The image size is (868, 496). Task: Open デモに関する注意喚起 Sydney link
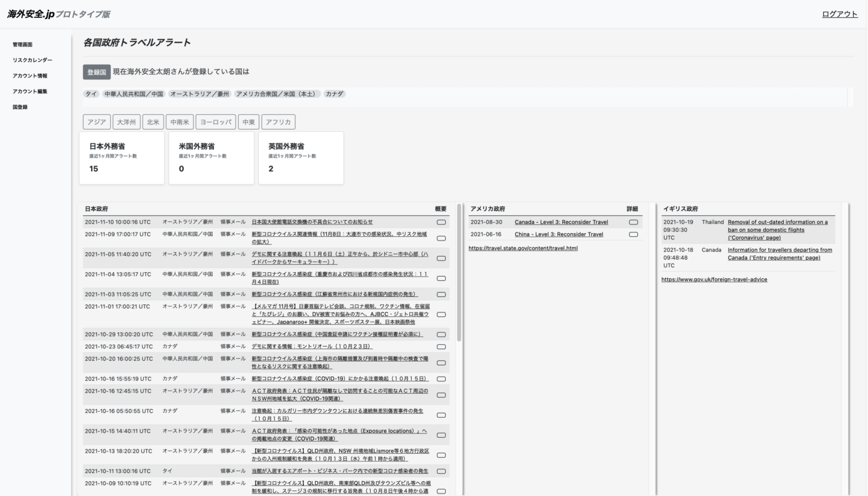tap(339, 258)
